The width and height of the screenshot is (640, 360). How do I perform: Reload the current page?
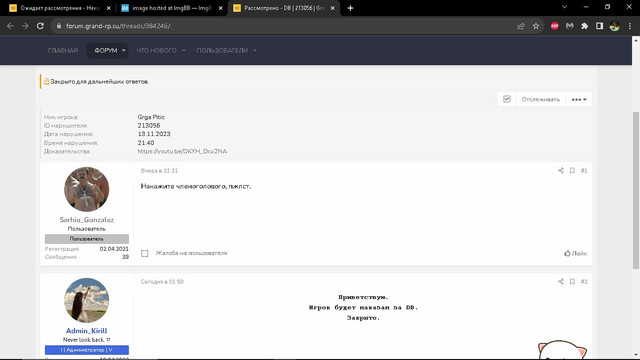[40, 26]
